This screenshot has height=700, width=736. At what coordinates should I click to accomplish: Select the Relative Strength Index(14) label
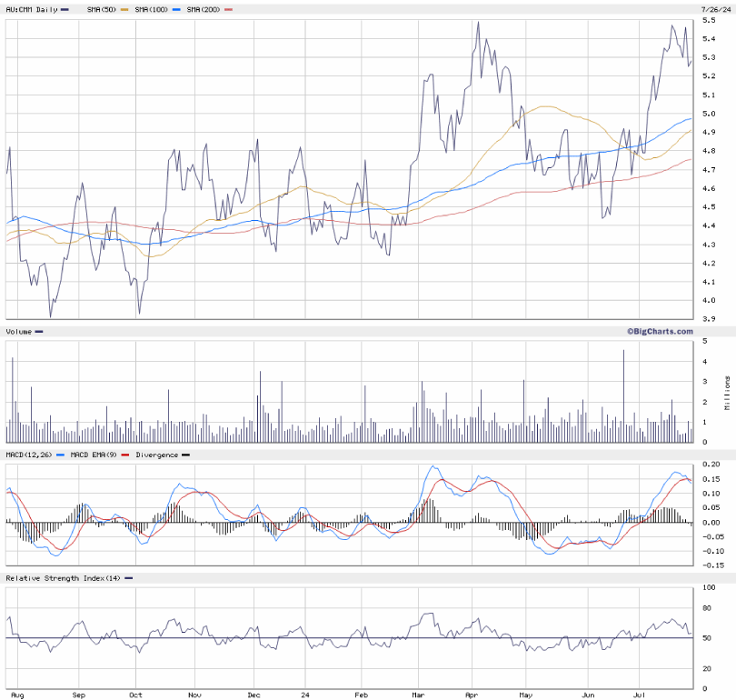[64, 578]
